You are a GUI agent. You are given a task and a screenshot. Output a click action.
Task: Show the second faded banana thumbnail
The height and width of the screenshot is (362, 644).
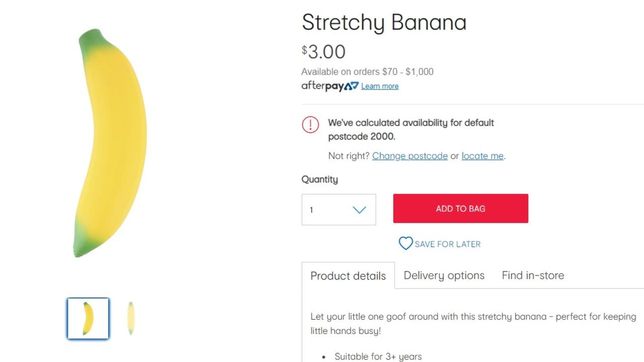click(131, 319)
